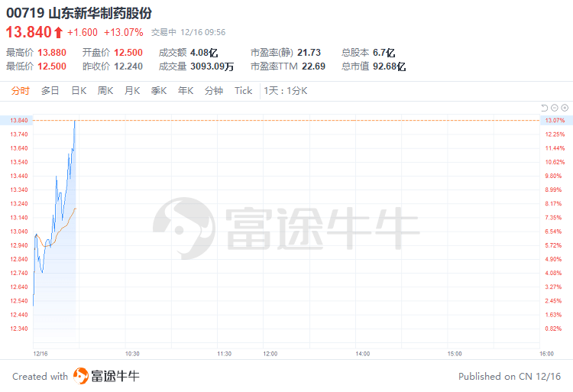The image size is (573, 392).
Task: Click the peak of the blue price line
Action: [x=75, y=121]
